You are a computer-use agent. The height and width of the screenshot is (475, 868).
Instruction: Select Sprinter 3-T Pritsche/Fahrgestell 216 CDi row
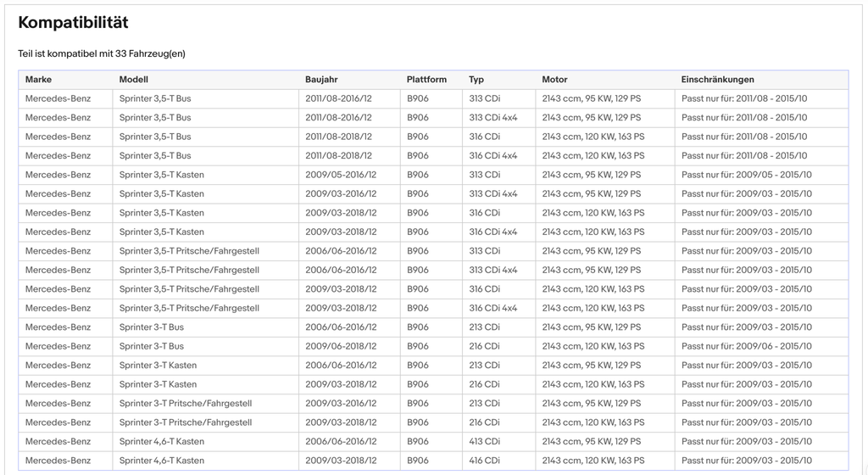433,422
